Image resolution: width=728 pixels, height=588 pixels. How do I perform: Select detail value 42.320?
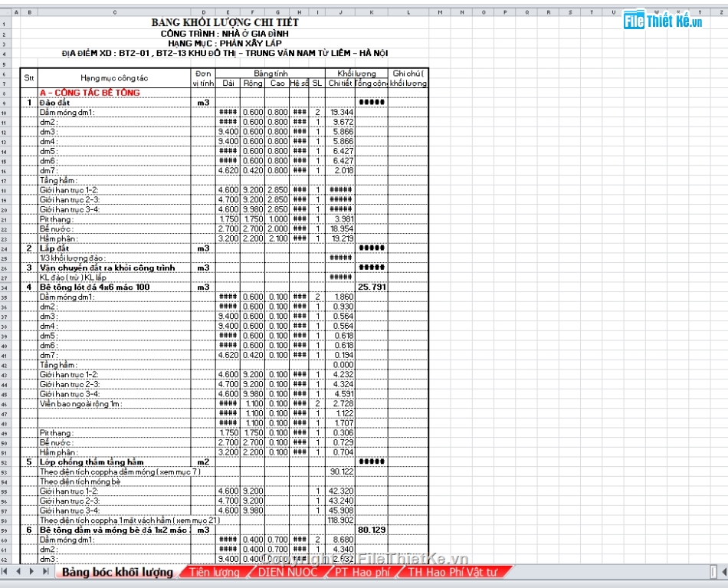340,491
